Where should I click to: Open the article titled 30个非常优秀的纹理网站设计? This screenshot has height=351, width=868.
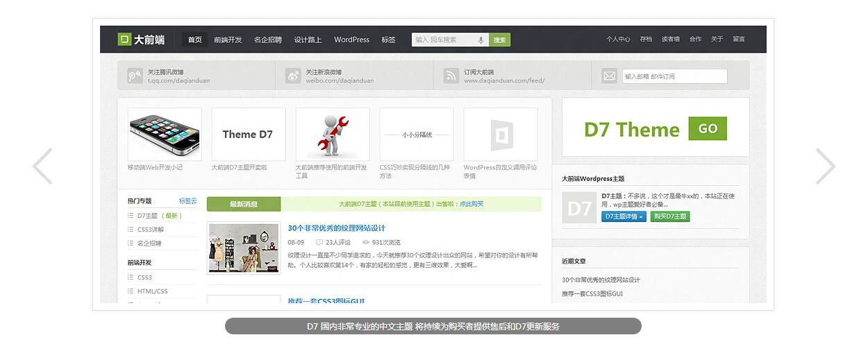tap(337, 228)
